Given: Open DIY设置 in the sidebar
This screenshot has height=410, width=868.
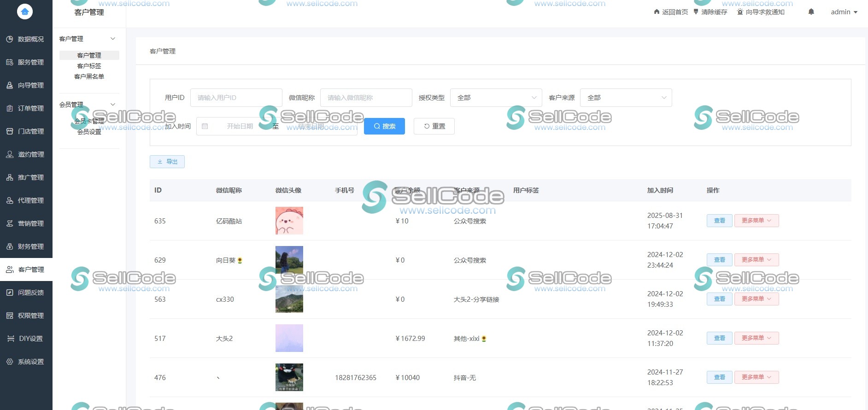Looking at the screenshot, I should coord(26,339).
